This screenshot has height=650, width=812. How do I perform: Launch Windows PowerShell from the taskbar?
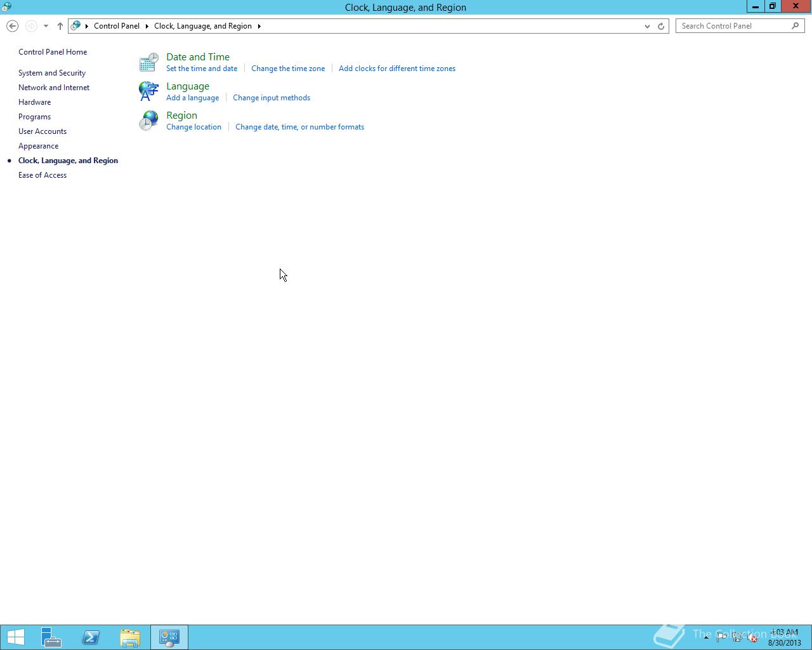pyautogui.click(x=91, y=637)
